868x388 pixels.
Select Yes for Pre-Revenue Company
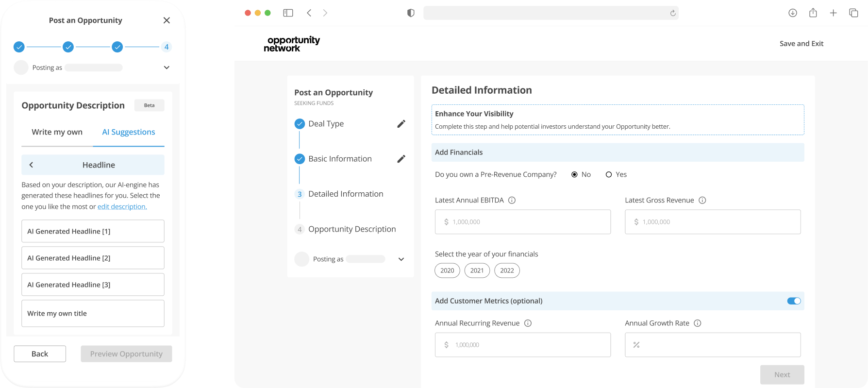tap(609, 174)
